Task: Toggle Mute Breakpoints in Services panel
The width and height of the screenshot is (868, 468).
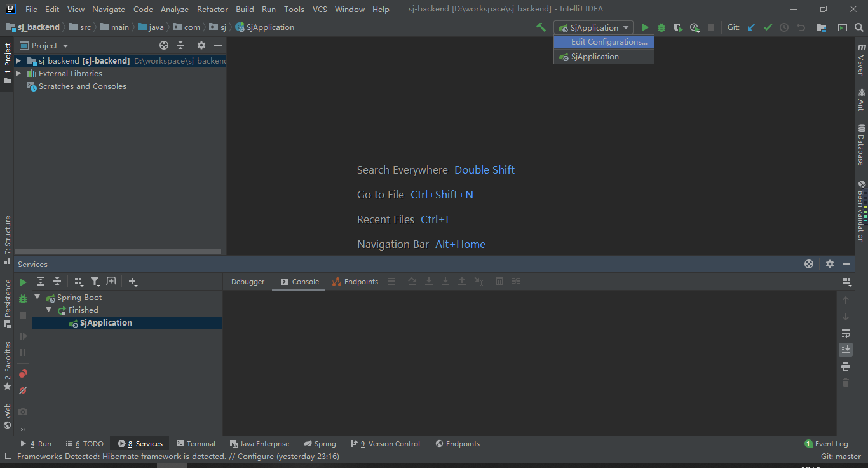Action: click(23, 390)
